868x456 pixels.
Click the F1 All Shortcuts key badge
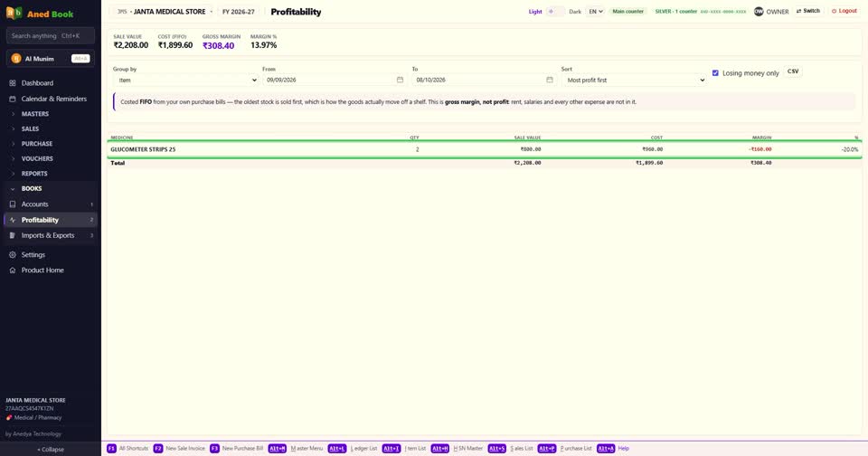(x=111, y=448)
